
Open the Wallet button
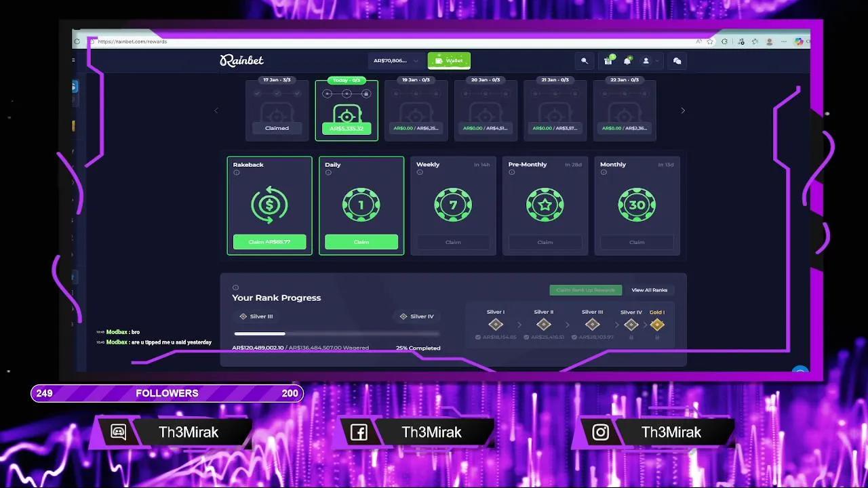pos(449,61)
